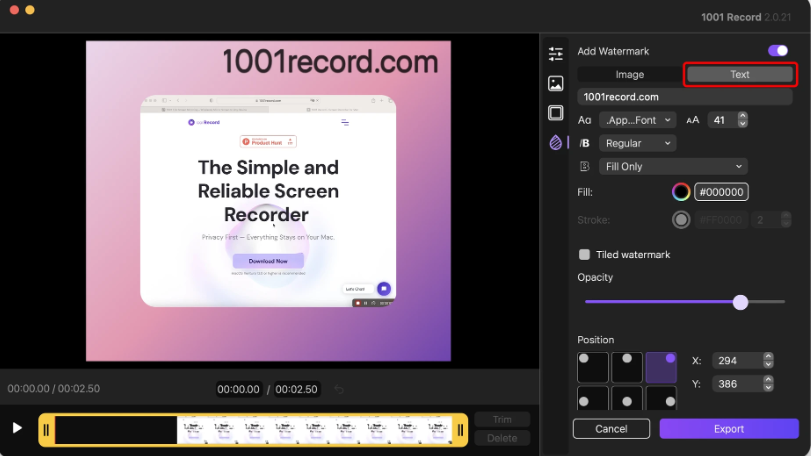
Task: Grab the left yellow trim handle
Action: (46, 430)
